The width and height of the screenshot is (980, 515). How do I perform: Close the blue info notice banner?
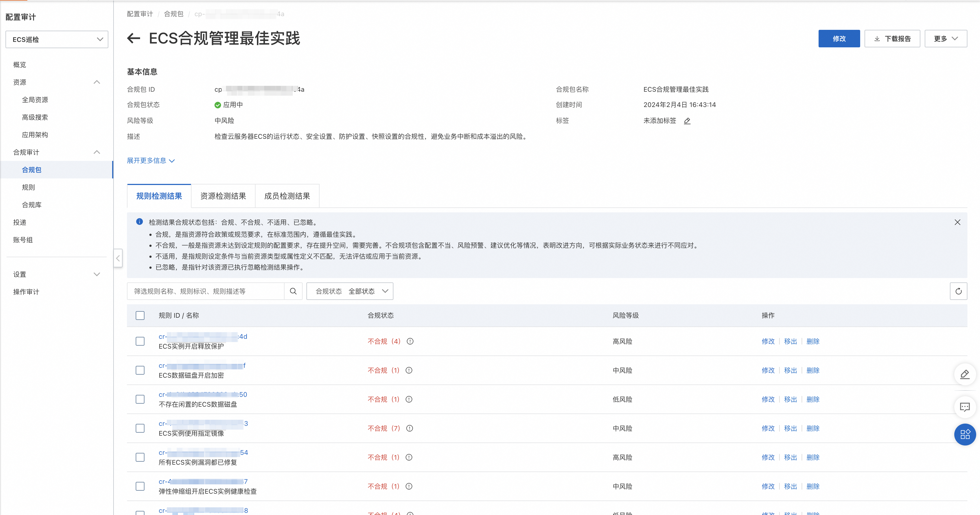pos(957,222)
